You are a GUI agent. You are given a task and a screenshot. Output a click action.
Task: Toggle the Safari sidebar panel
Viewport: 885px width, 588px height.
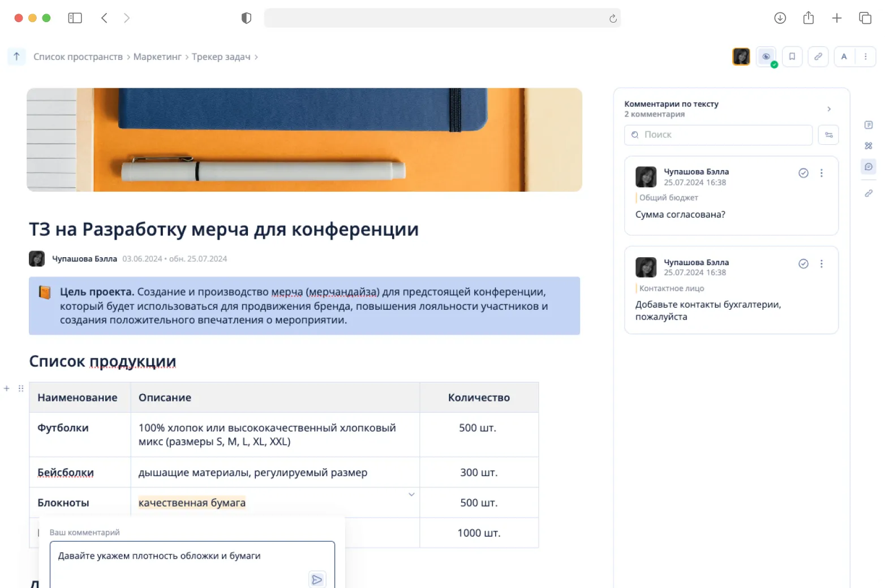click(x=75, y=18)
